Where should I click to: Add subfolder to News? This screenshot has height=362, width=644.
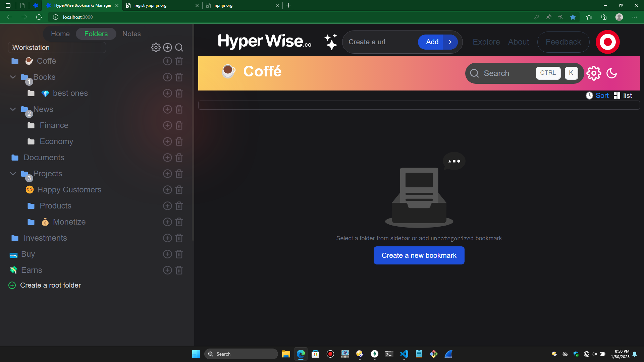pyautogui.click(x=167, y=109)
